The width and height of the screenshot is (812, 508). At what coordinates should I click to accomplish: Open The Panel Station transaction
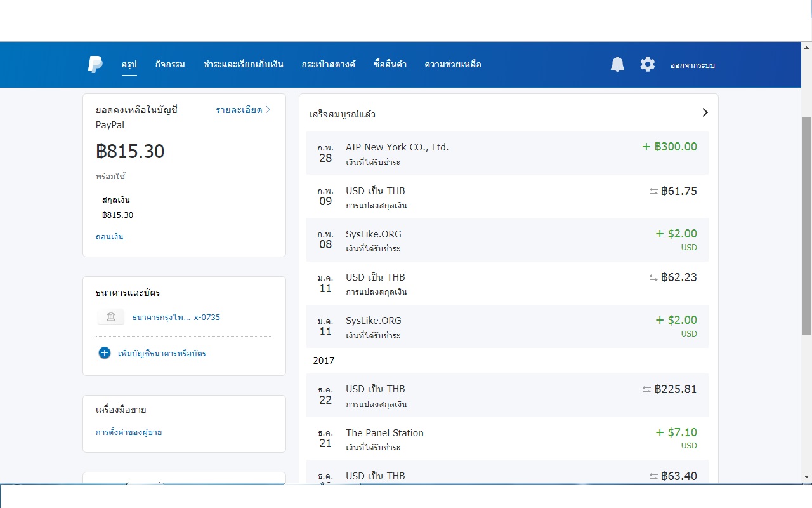coord(507,438)
